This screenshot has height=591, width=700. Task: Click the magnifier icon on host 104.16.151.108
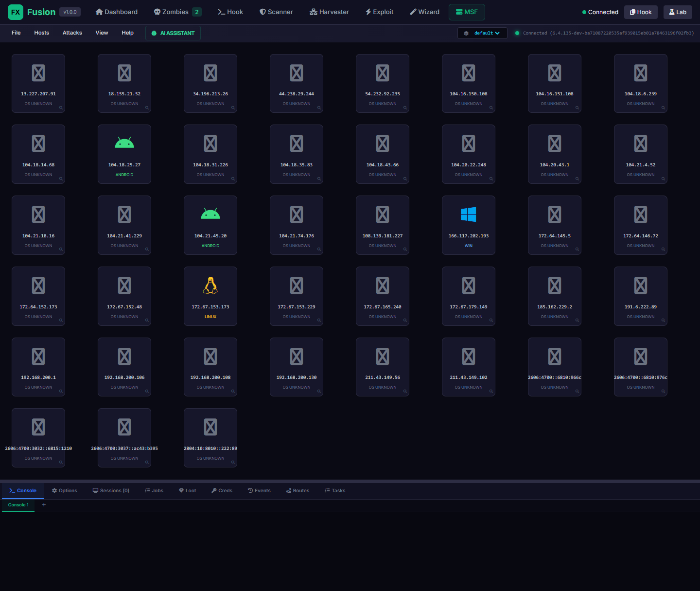pos(577,108)
